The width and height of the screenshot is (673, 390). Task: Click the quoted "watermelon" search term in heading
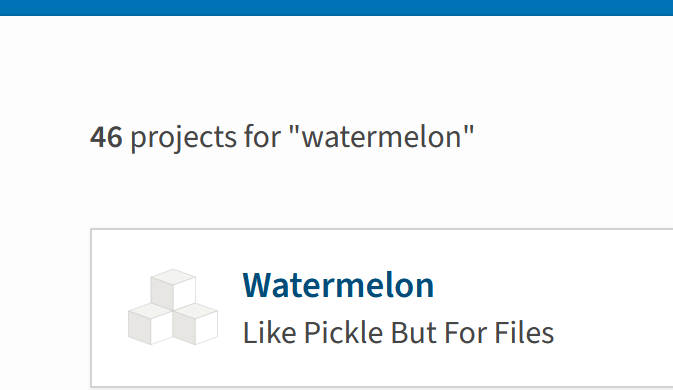pyautogui.click(x=382, y=137)
